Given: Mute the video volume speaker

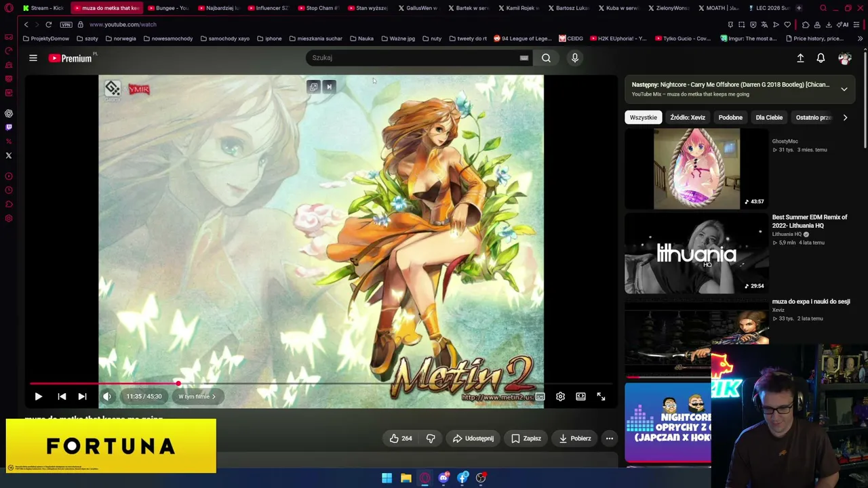Looking at the screenshot, I should point(107,396).
